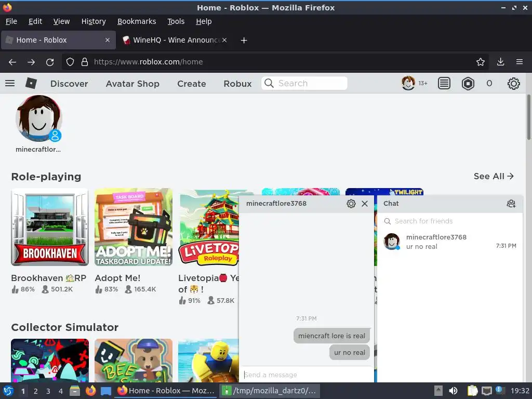This screenshot has height=399, width=532.
Task: Open the Robux link in navbar
Action: [x=237, y=84]
